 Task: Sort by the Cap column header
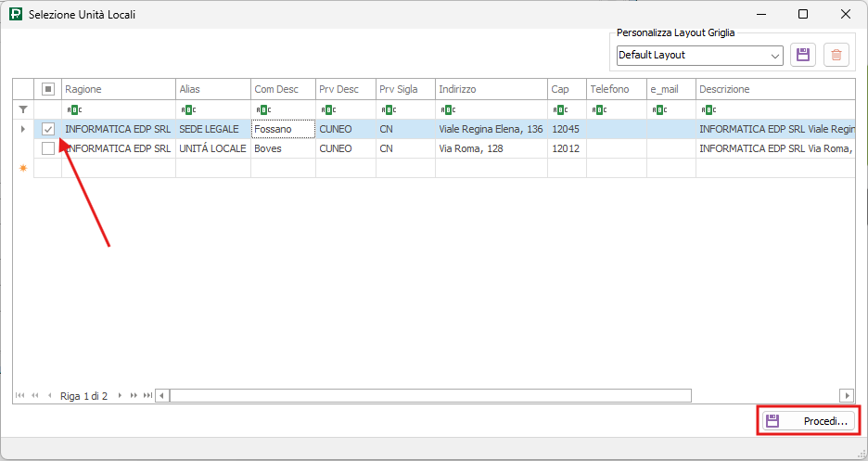[x=566, y=89]
